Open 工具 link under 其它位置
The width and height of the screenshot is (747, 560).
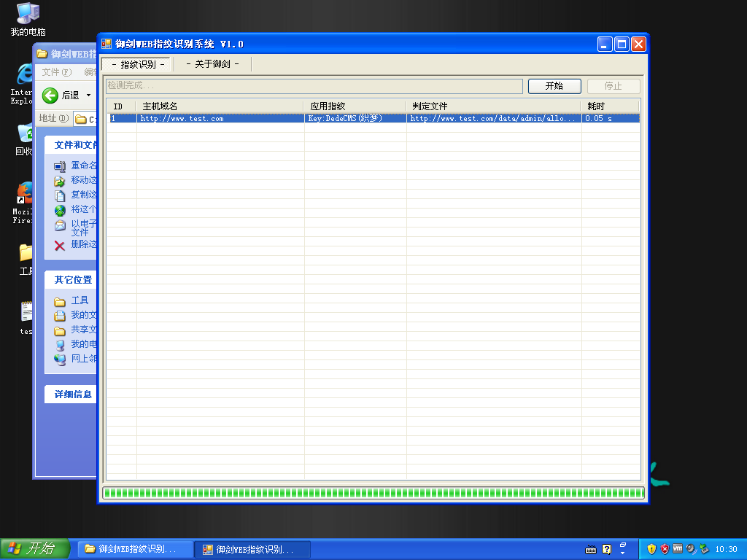coord(80,300)
